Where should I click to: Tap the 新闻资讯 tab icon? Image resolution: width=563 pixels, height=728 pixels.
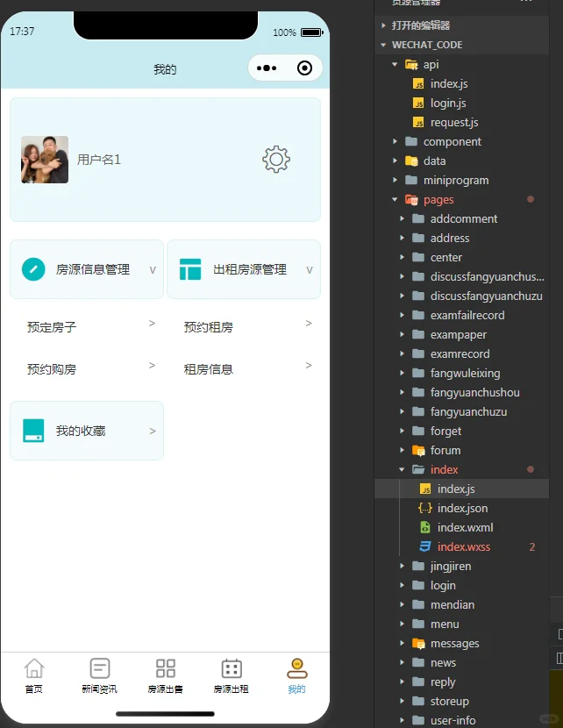(x=100, y=668)
